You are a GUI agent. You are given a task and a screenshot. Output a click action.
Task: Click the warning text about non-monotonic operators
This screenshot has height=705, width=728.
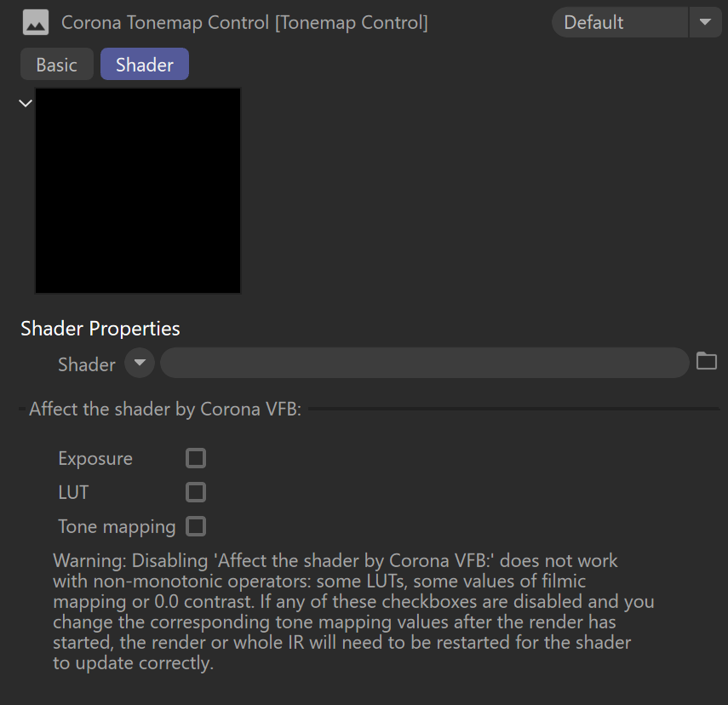(353, 611)
